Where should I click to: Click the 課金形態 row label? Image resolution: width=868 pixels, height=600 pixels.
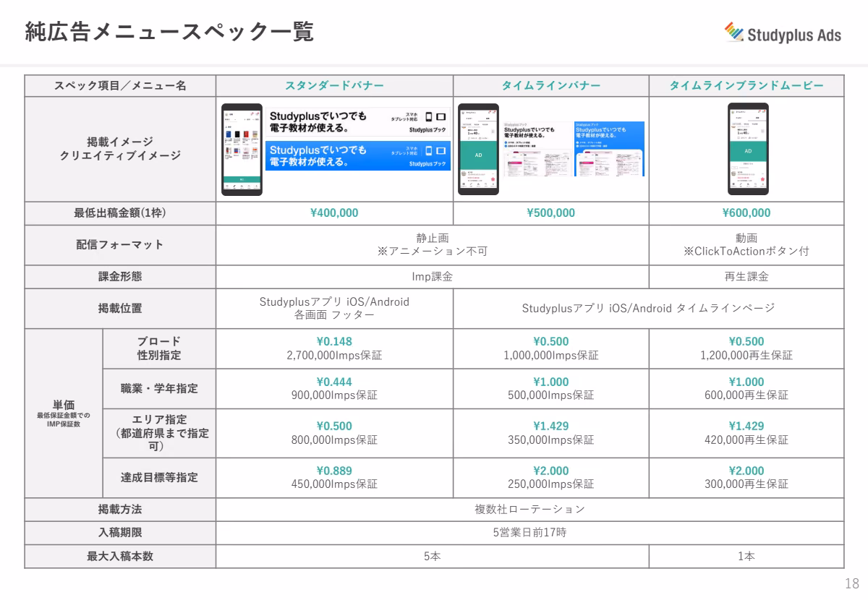coord(120,277)
